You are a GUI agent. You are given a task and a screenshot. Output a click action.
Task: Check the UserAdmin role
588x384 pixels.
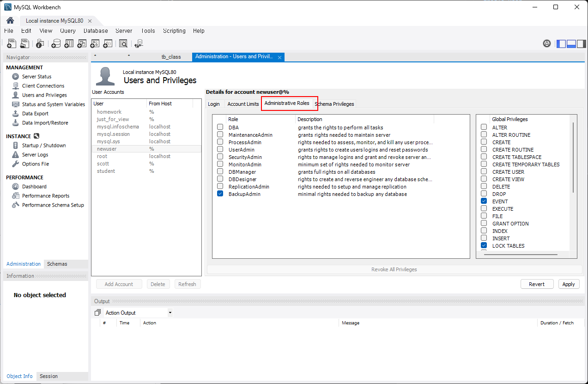point(220,150)
